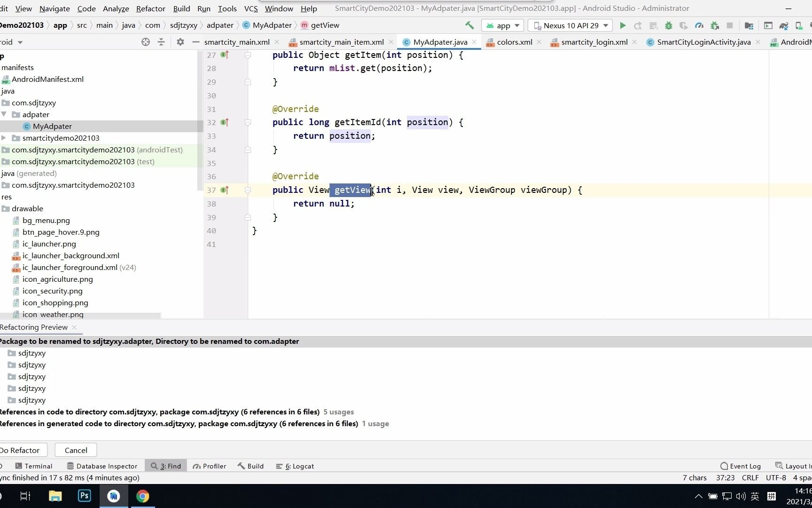Open File Explorer from the taskbar
This screenshot has height=508, width=812.
point(55,496)
